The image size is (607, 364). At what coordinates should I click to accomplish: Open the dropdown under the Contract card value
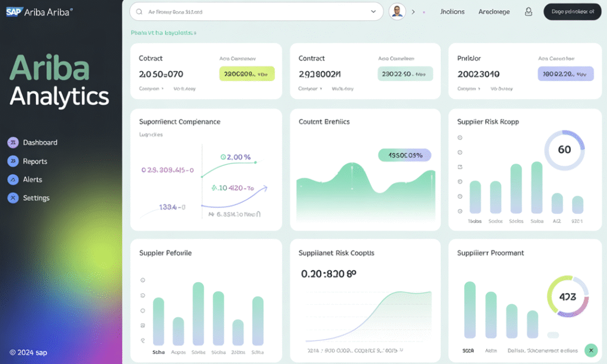click(311, 89)
